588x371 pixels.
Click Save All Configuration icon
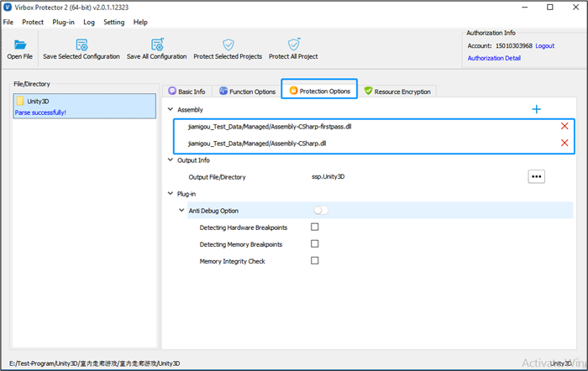157,44
